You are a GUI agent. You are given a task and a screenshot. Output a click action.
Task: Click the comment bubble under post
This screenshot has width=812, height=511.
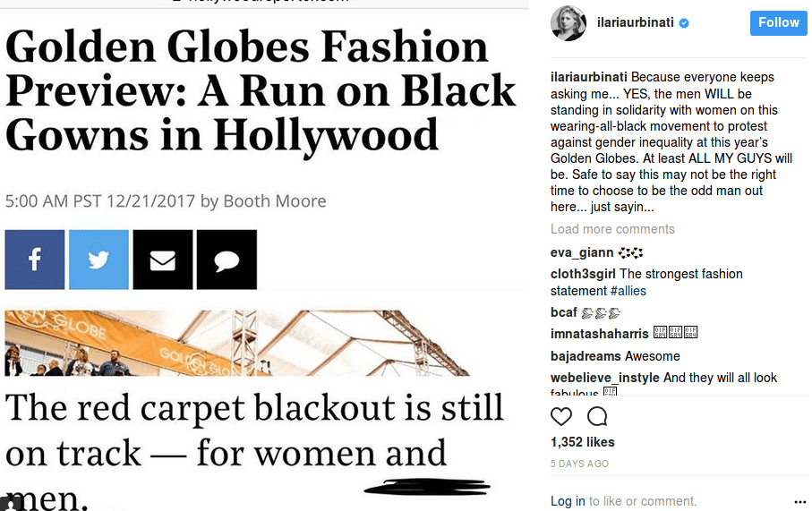(x=597, y=416)
